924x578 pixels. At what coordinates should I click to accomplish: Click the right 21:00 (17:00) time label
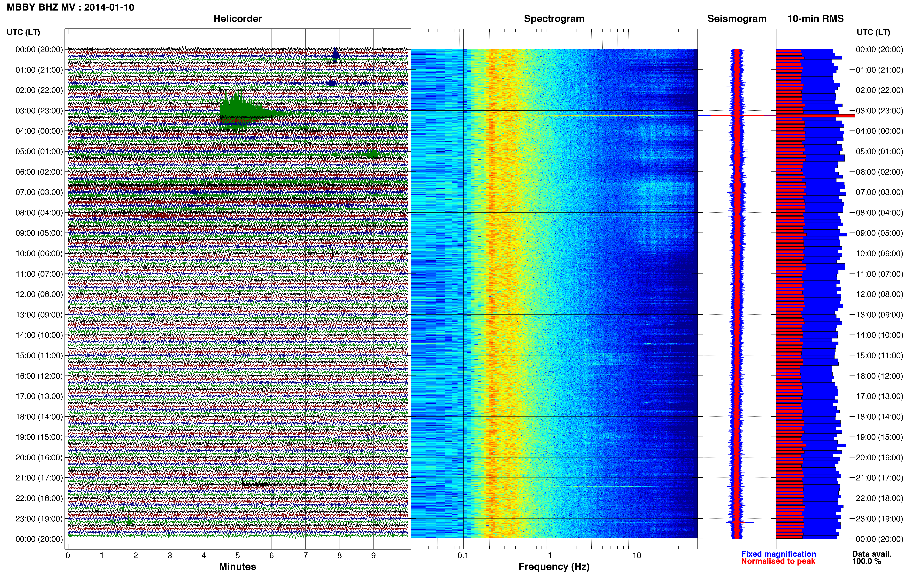(879, 478)
